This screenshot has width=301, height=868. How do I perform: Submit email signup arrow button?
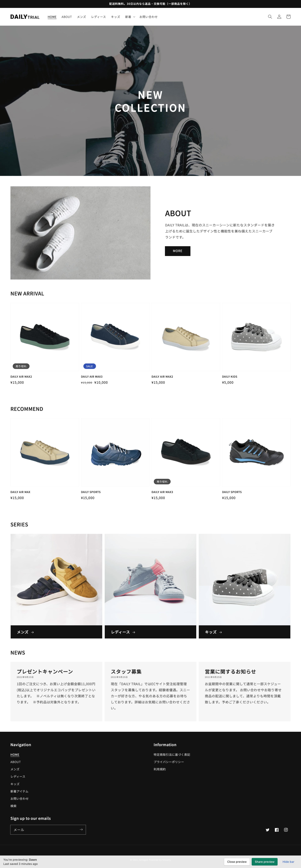(81, 829)
